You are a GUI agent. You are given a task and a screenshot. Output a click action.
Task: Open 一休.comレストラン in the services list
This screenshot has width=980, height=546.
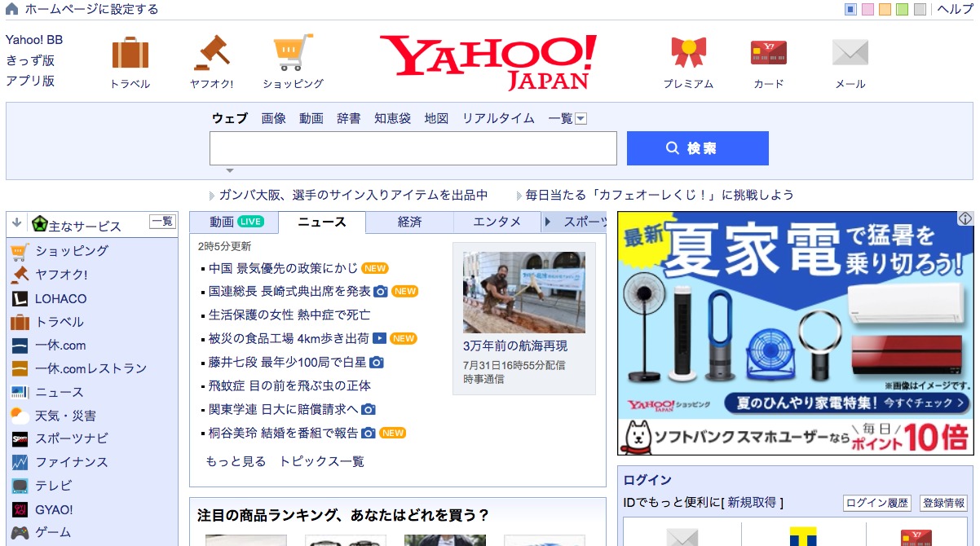pos(90,368)
